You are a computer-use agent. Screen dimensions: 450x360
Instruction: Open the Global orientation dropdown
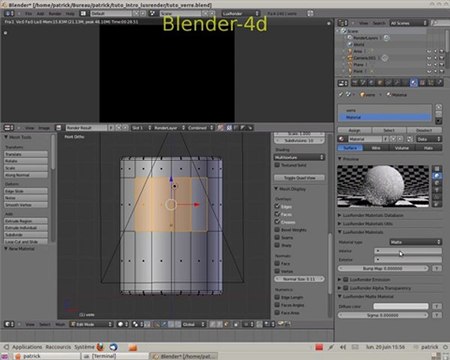point(194,324)
